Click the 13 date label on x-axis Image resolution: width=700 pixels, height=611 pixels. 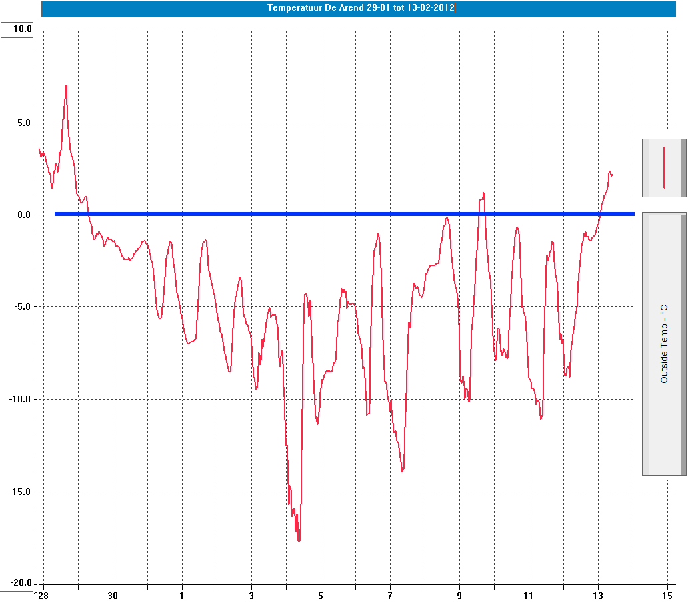tap(598, 596)
